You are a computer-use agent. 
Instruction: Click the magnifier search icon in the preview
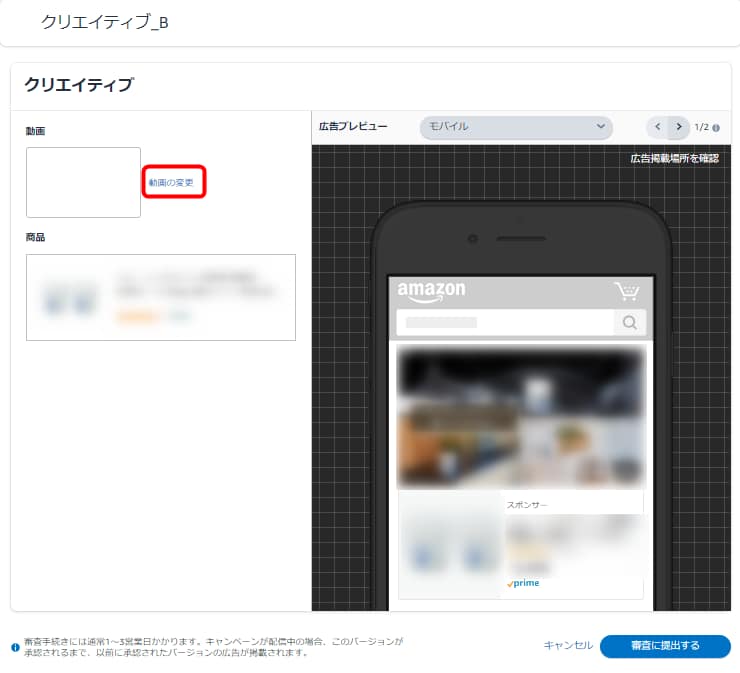(x=629, y=322)
